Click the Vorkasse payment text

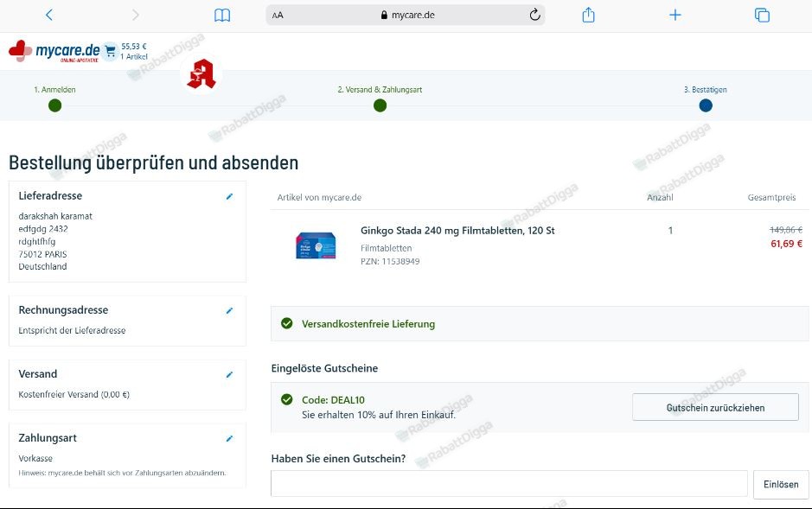point(35,458)
